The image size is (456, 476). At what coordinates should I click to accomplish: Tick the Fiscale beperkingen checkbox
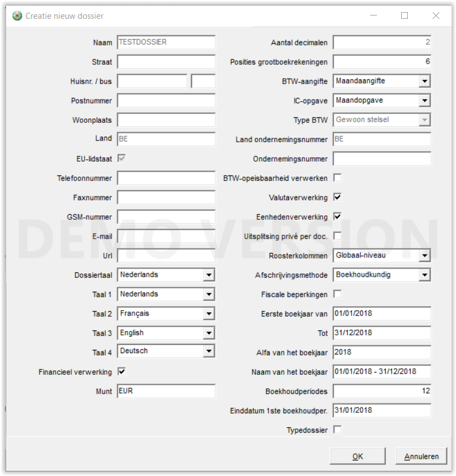point(338,294)
